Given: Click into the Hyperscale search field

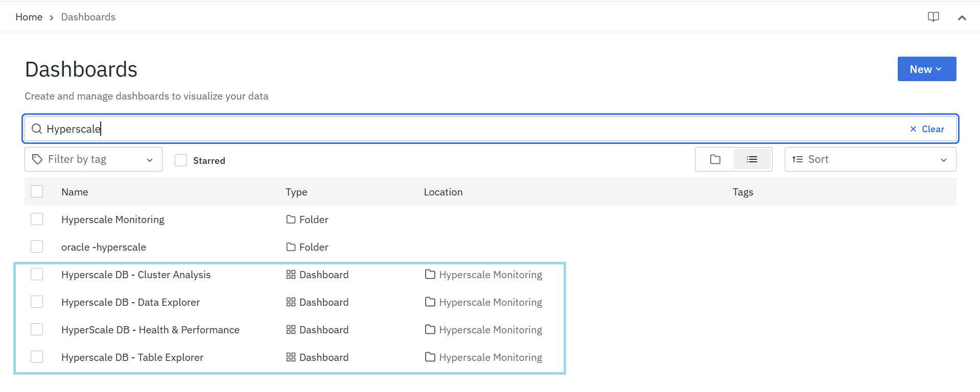Looking at the screenshot, I should click(x=460, y=129).
